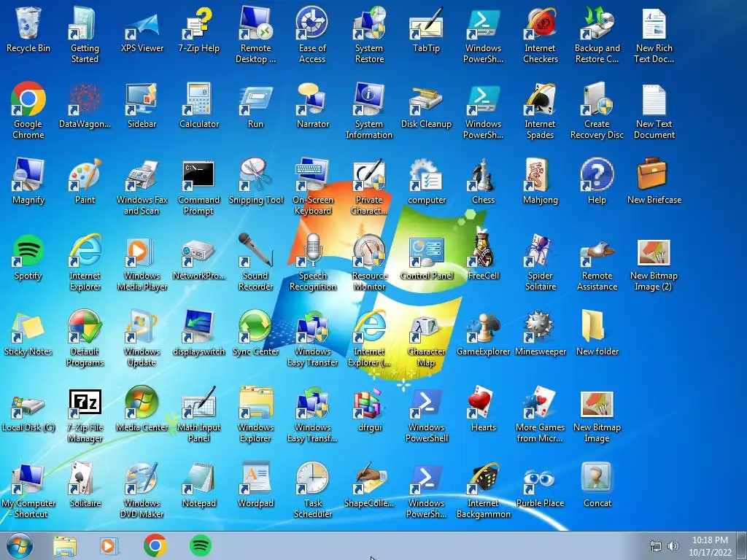Open Spotify from the taskbar
The width and height of the screenshot is (747, 560).
pos(201,545)
